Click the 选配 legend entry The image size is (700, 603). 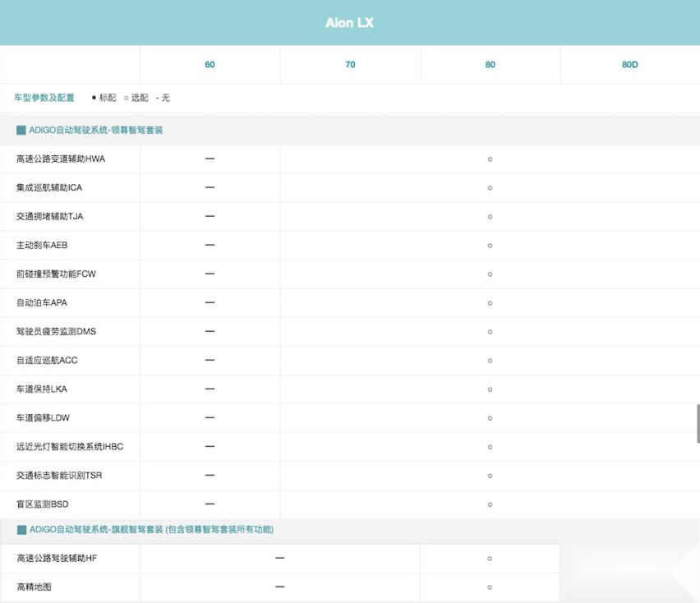click(136, 98)
